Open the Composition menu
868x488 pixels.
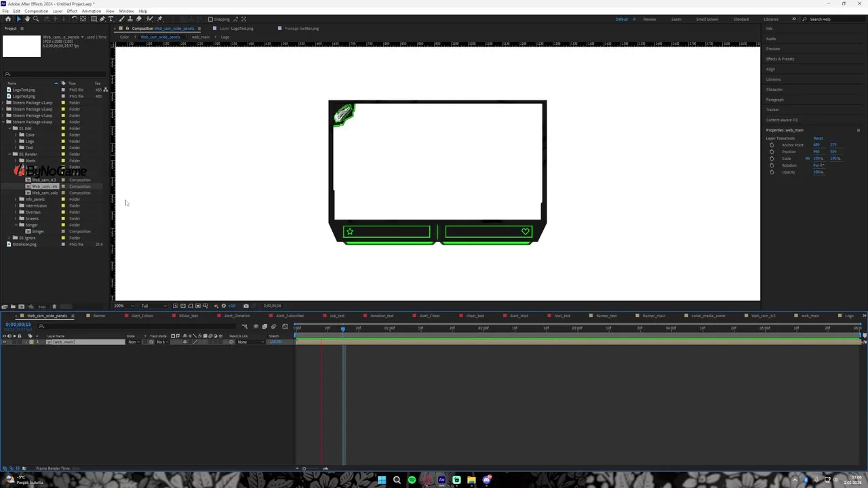37,11
